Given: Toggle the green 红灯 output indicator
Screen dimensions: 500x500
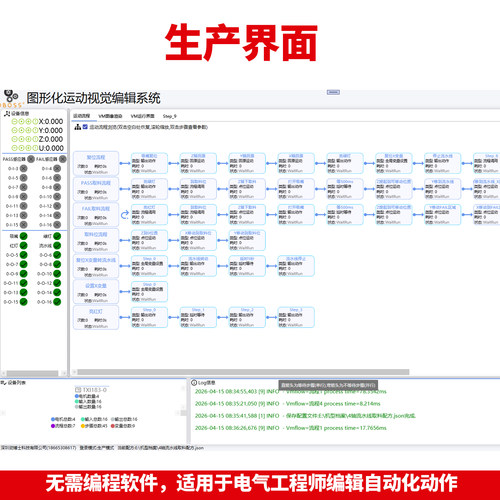Looking at the screenshot, I should point(23,246).
